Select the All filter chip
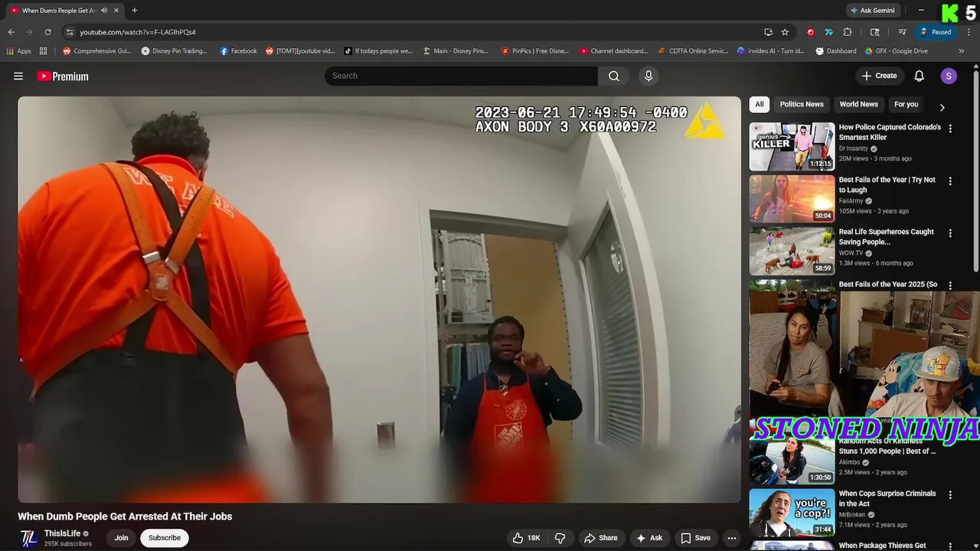This screenshot has width=980, height=551. 759,104
